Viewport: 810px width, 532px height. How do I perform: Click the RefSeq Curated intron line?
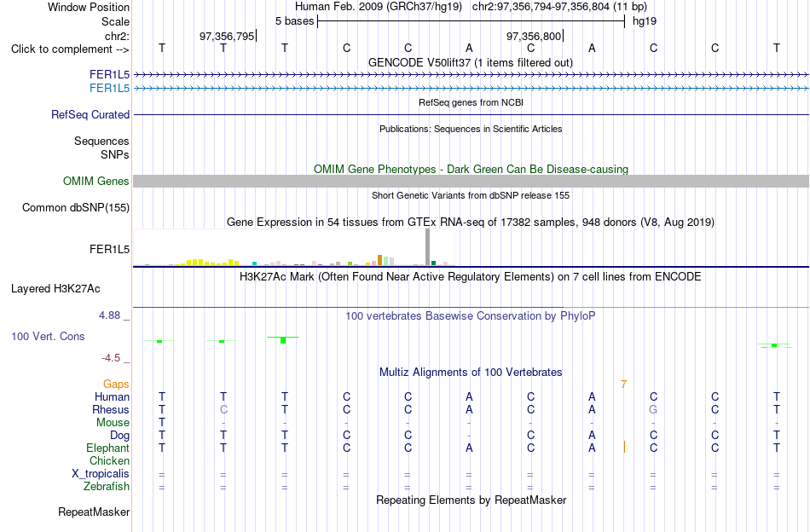(x=471, y=114)
